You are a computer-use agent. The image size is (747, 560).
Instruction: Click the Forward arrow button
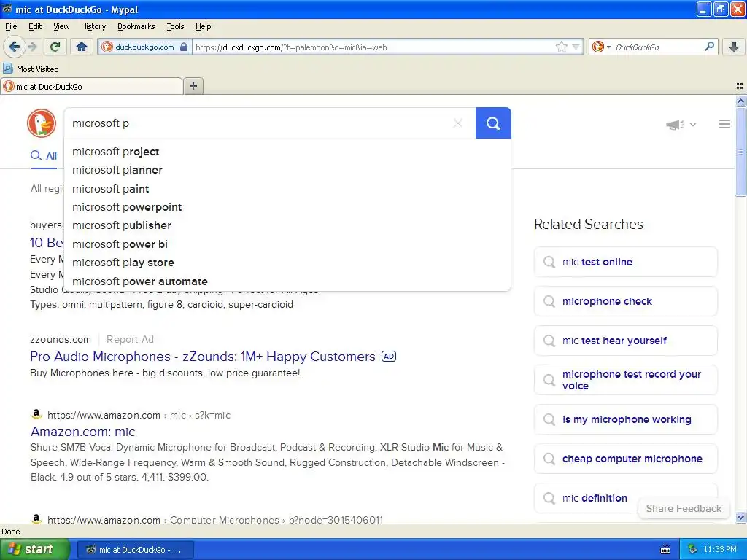(32, 47)
